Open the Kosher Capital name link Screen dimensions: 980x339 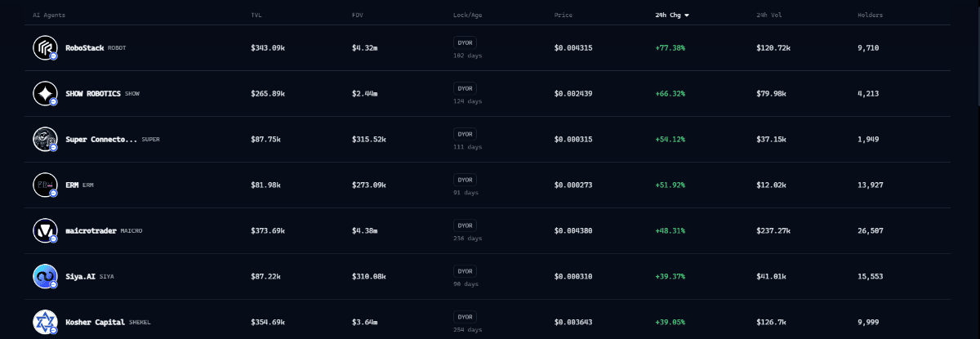coord(96,323)
